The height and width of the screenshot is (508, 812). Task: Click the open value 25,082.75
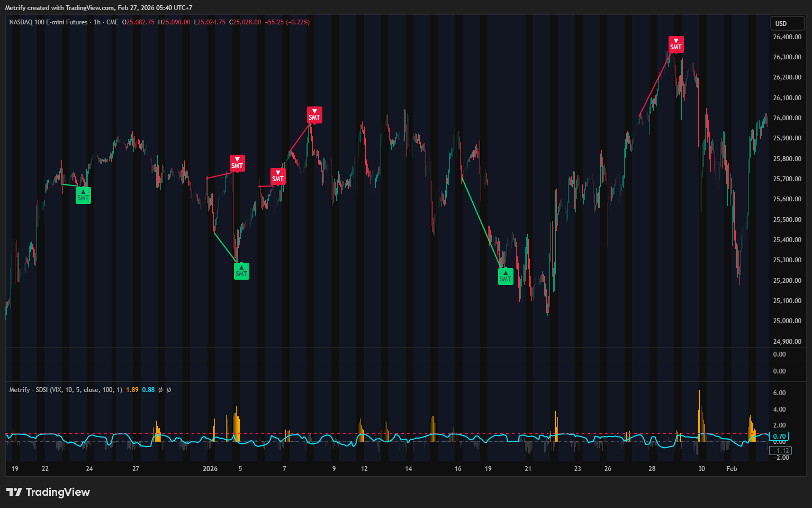click(x=140, y=22)
